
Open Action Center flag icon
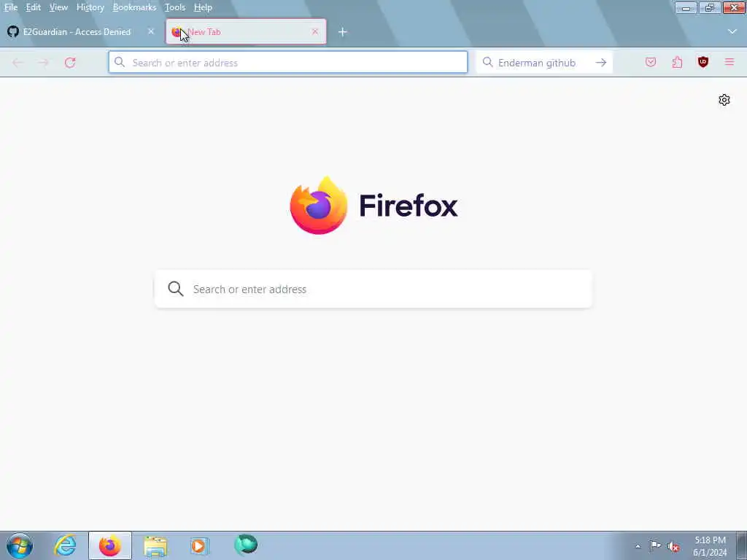click(656, 546)
